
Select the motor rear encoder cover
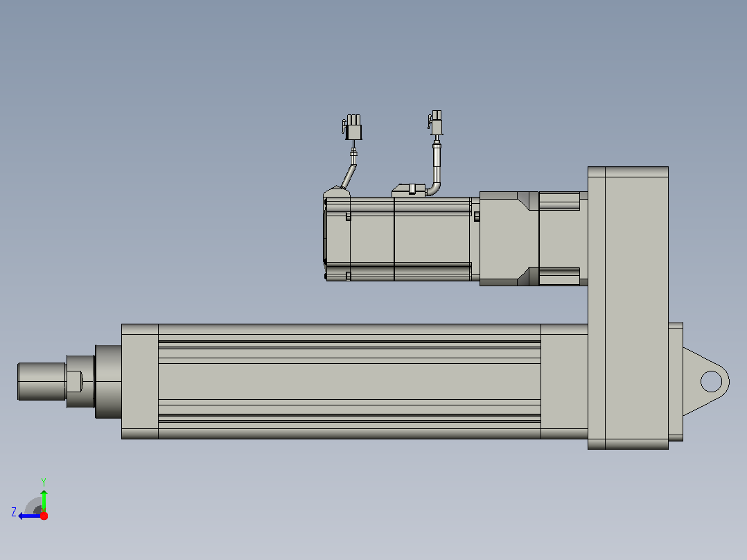pos(337,234)
